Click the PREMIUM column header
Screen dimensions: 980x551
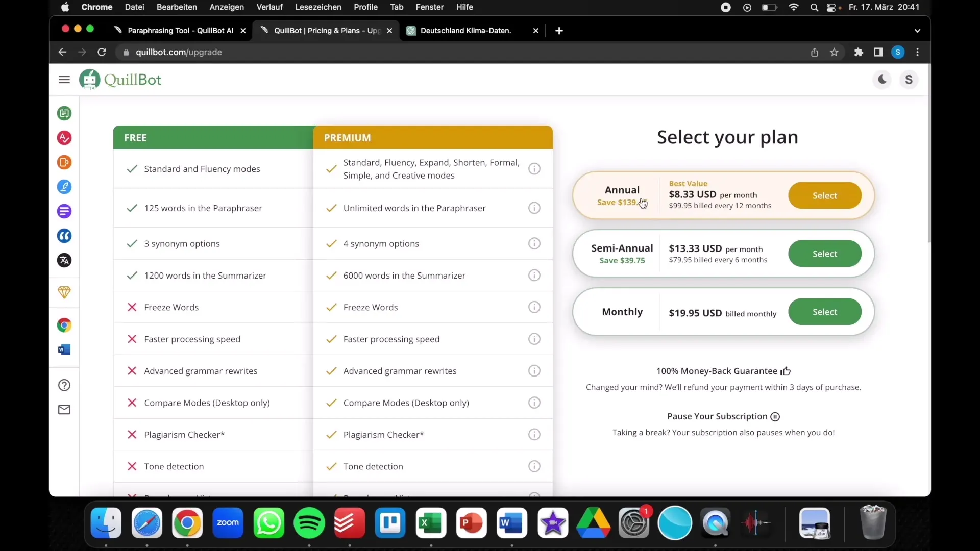(433, 138)
